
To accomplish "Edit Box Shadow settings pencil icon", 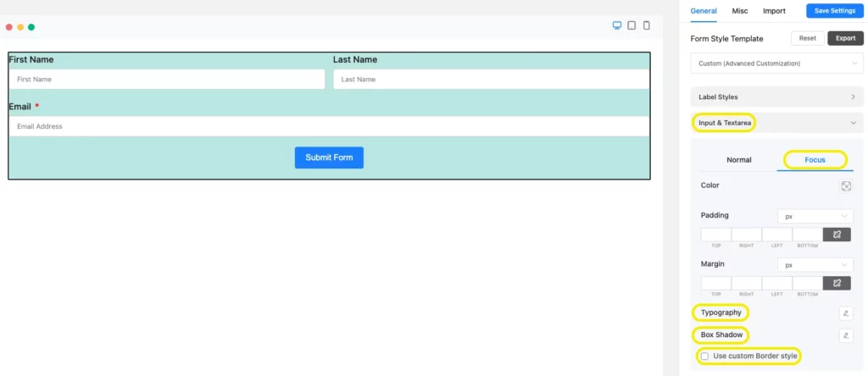I will pos(846,335).
